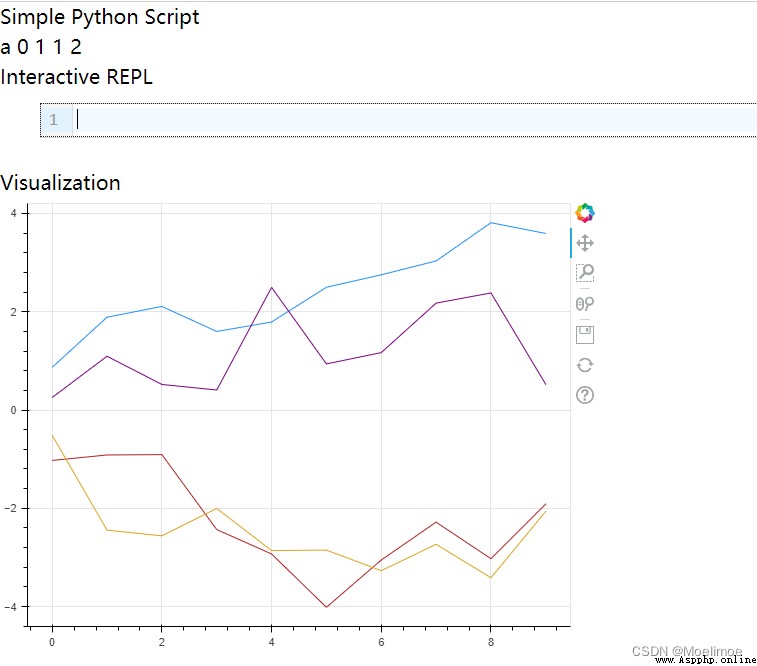The width and height of the screenshot is (757, 666).
Task: Select line number 1 in REPL gutter
Action: [53, 120]
